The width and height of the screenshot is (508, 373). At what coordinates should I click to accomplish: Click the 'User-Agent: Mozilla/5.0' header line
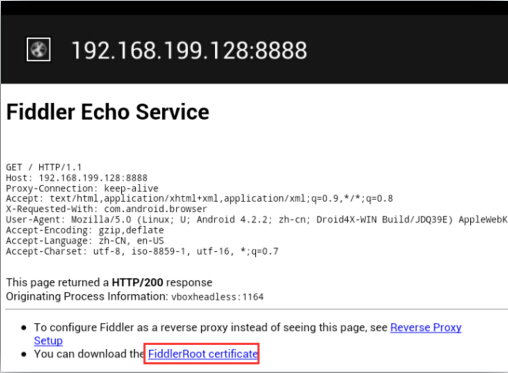click(257, 220)
